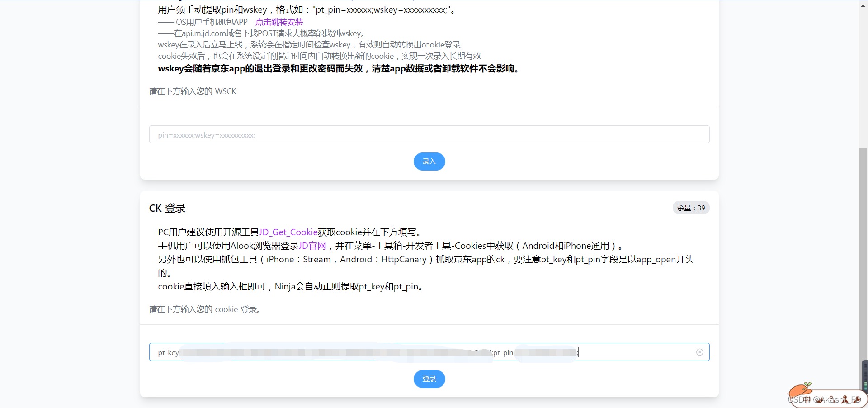Viewport: 868px width, 408px height.
Task: Open the 点击跳转安装 install link
Action: point(279,21)
